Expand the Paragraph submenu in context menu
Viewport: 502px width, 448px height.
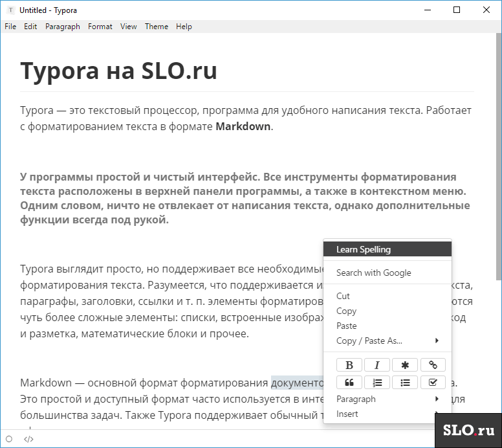click(387, 399)
